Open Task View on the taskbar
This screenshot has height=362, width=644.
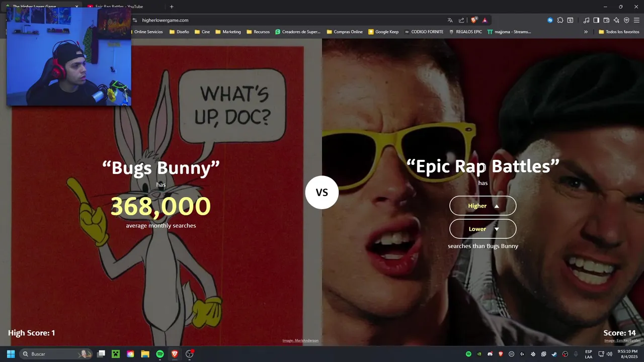point(101,354)
